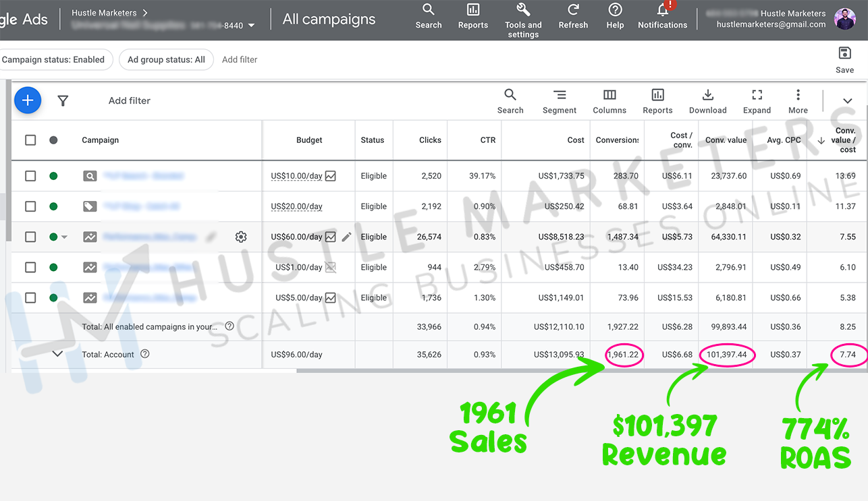Open the Reports menu in top header
Screen dimensions: 868x501
tap(473, 10)
